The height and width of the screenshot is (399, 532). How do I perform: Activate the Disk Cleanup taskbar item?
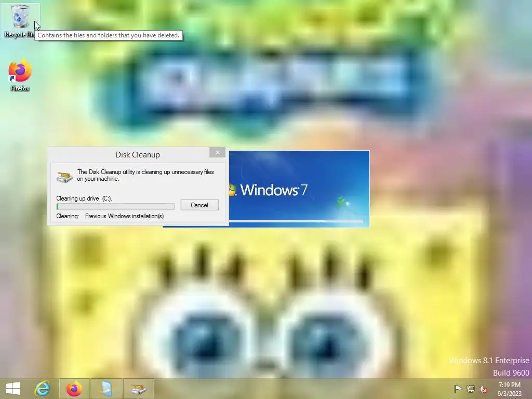tap(138, 389)
